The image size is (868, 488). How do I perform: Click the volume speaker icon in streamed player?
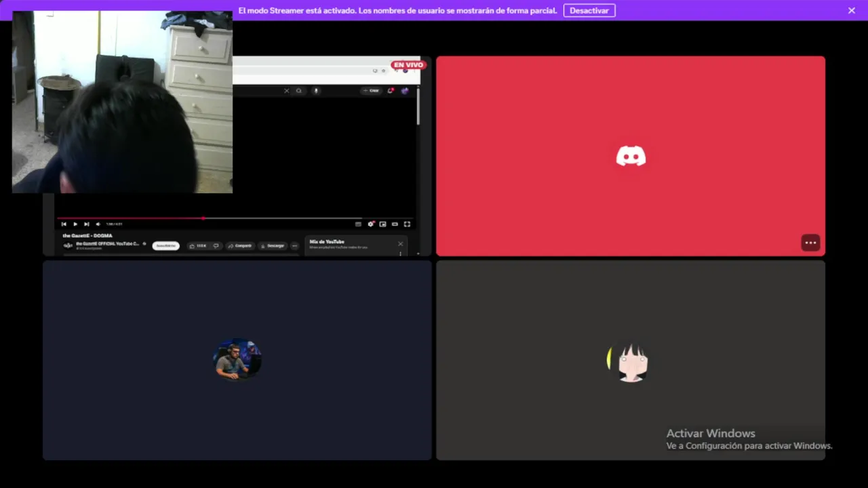(98, 224)
